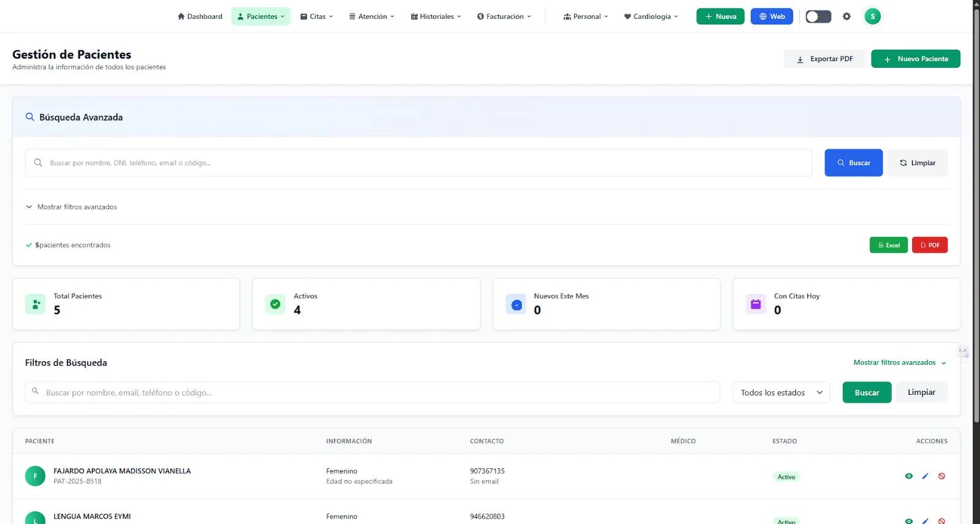Click the small collapse icon at right edge
The image size is (980, 524).
(962, 351)
